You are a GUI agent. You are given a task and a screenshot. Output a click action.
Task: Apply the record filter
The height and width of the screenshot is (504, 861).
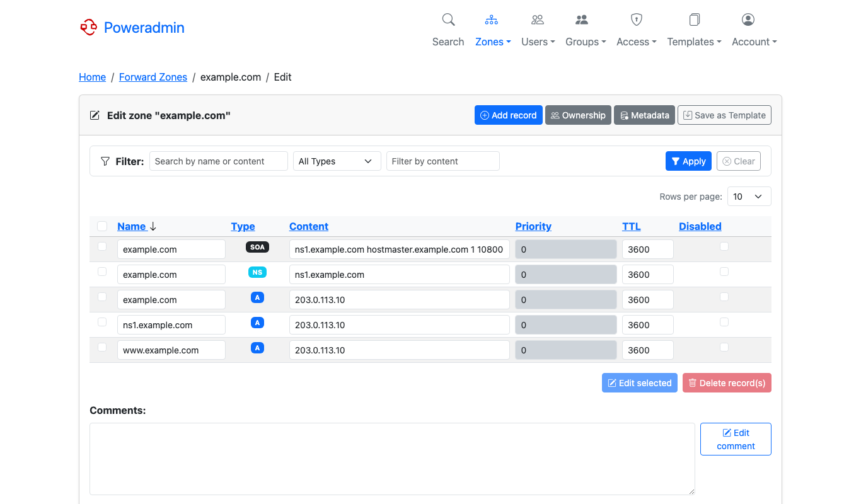pyautogui.click(x=688, y=161)
